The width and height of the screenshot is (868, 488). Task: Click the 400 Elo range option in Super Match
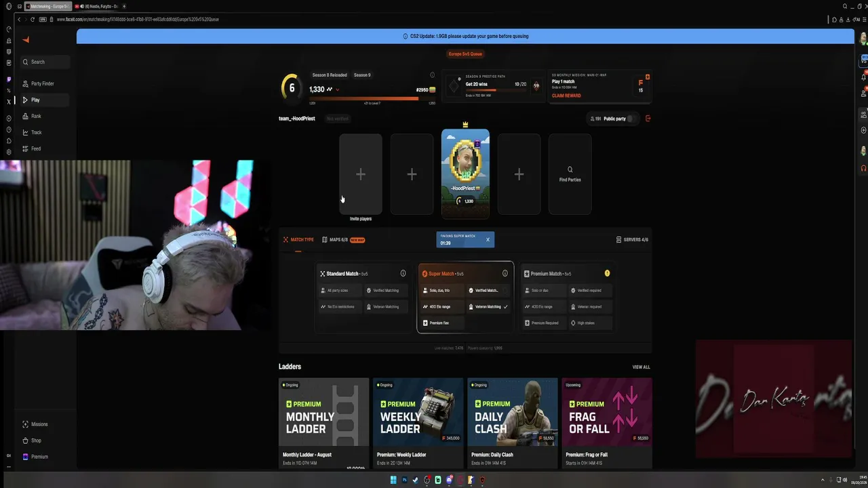[442, 307]
